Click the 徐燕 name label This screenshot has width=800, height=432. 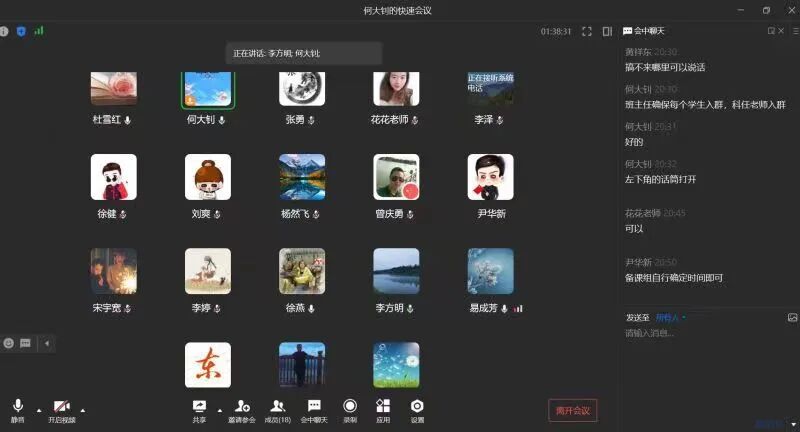295,308
